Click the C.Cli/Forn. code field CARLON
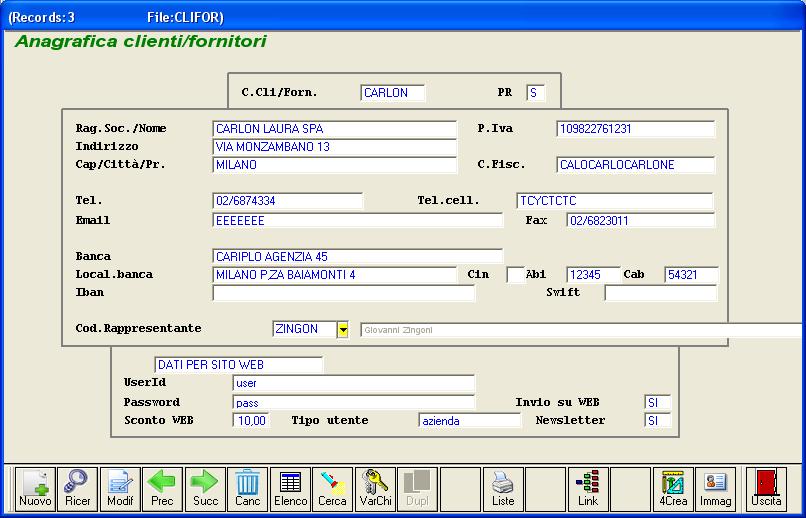 393,93
